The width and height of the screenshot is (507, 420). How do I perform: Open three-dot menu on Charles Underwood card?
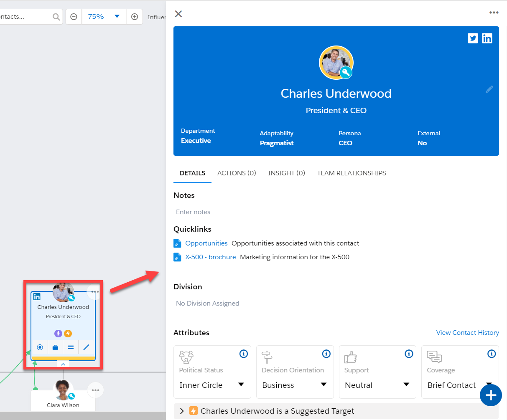(x=95, y=292)
